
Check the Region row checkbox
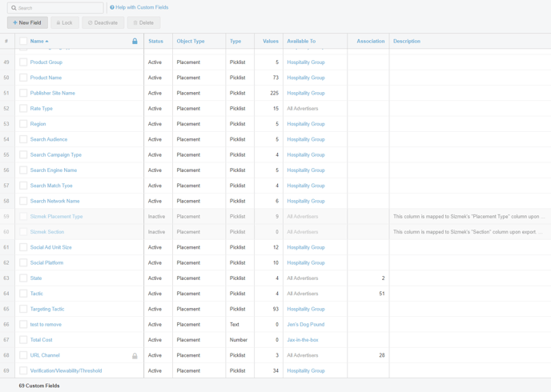point(23,124)
